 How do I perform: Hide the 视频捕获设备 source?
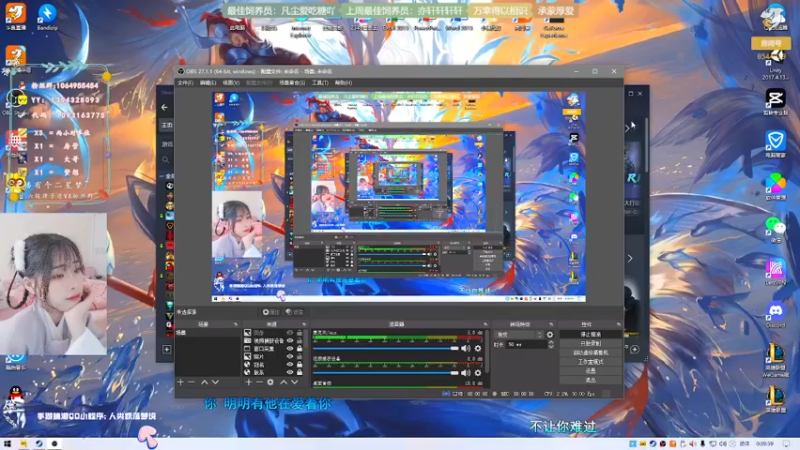(290, 341)
